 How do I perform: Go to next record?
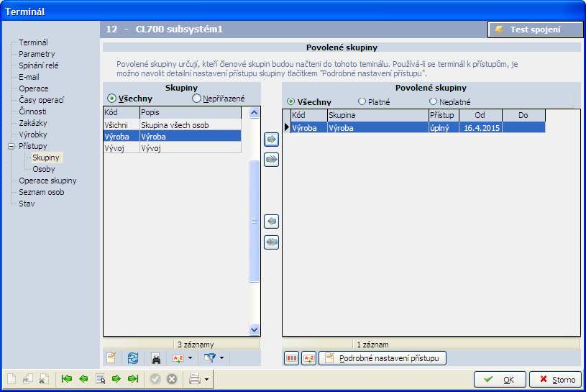pos(116,379)
